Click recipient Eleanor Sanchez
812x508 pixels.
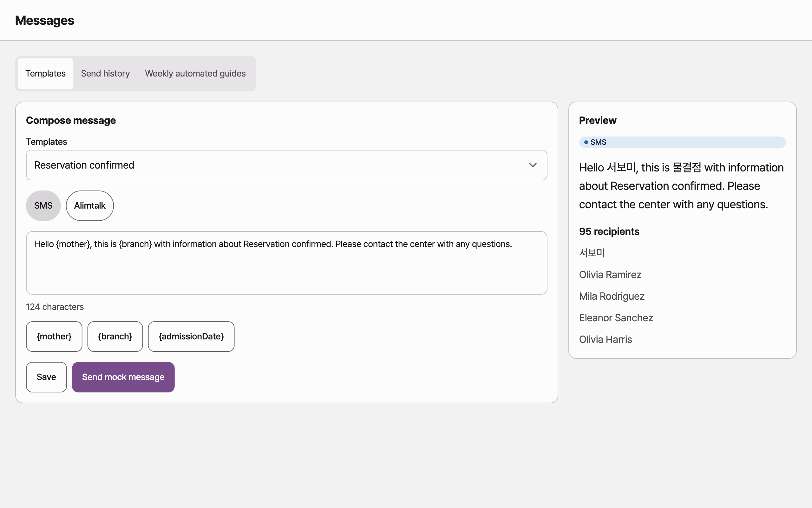pos(616,317)
